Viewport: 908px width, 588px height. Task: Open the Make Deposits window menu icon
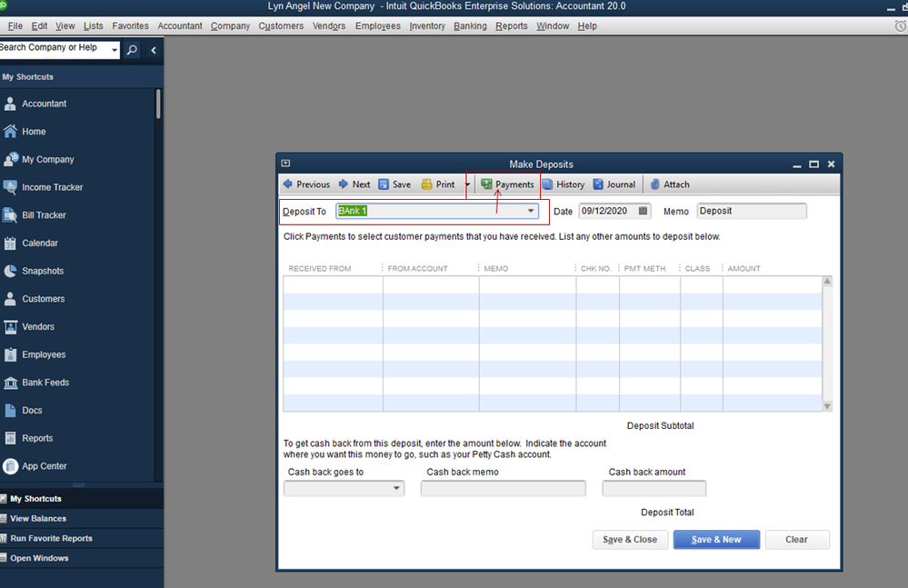285,164
